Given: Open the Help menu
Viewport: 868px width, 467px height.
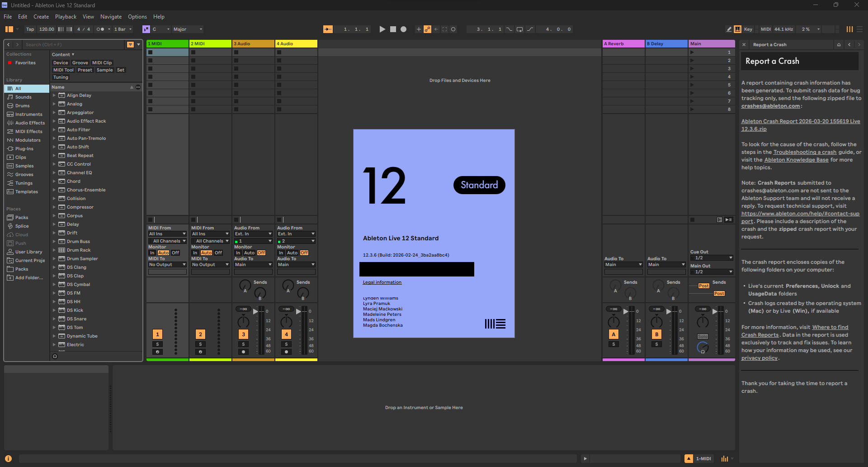Looking at the screenshot, I should [x=159, y=16].
